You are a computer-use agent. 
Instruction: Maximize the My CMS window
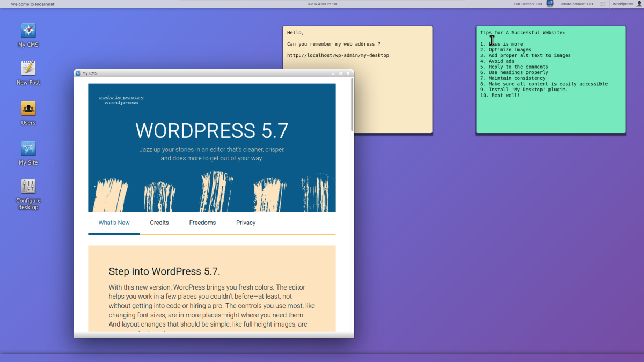(340, 73)
